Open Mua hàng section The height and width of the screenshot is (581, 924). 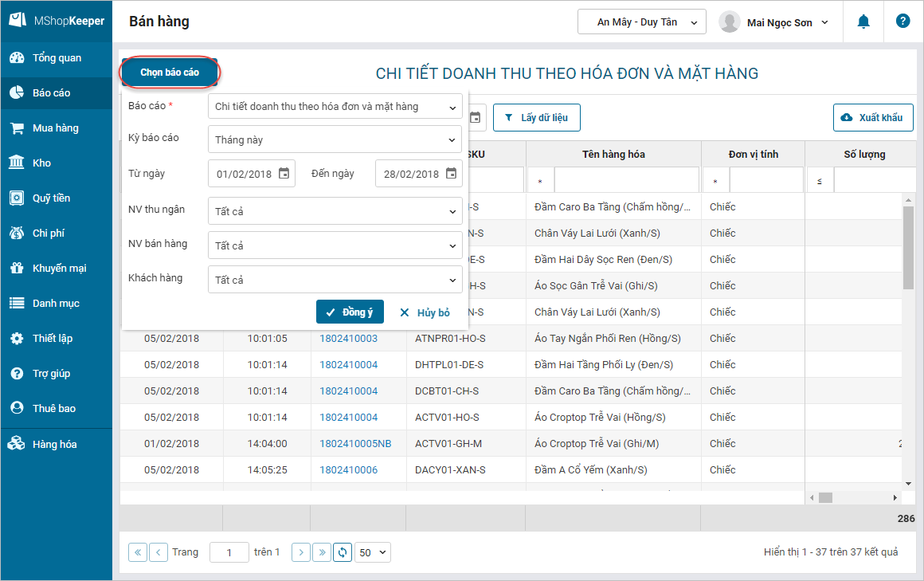56,128
